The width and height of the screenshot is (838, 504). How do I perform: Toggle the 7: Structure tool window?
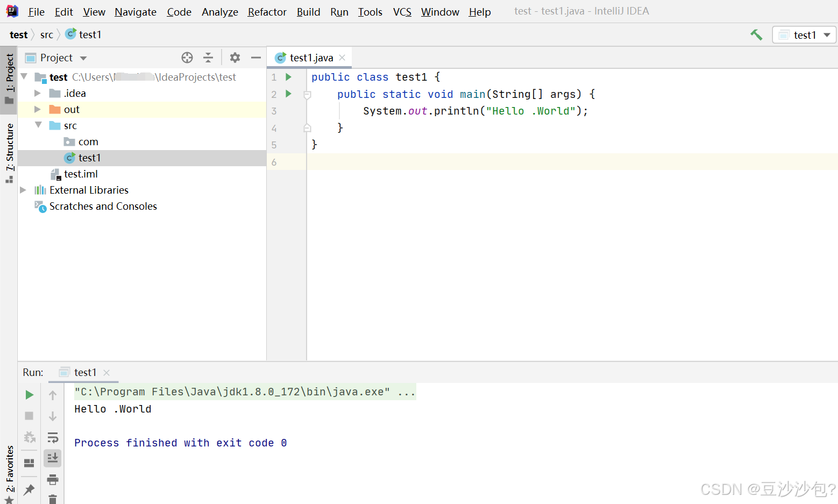9,153
